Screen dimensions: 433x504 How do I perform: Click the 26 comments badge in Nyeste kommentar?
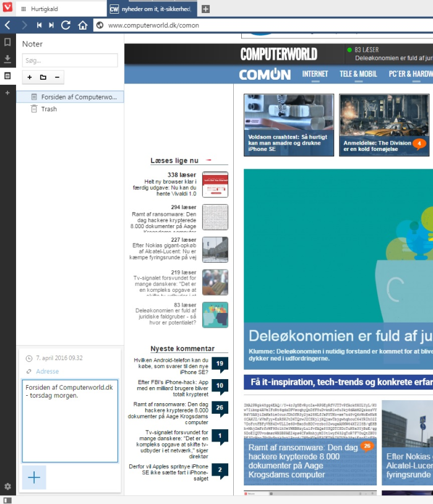(x=220, y=408)
